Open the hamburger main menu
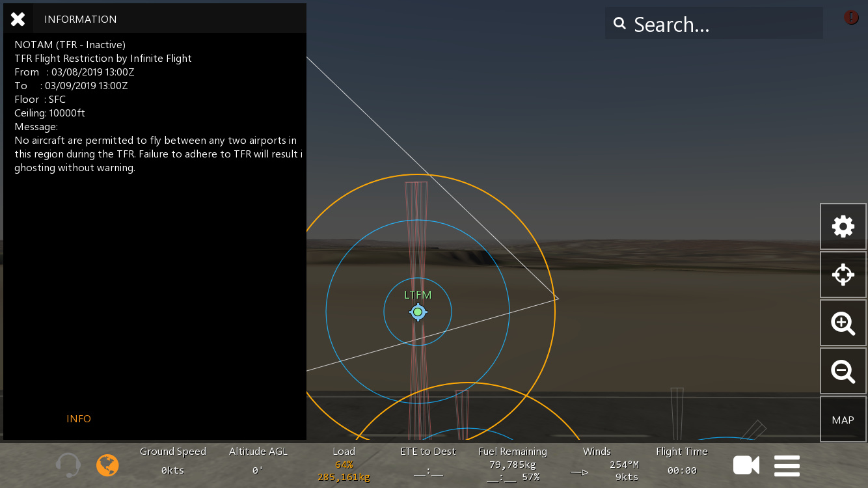The width and height of the screenshot is (868, 488). [787, 466]
